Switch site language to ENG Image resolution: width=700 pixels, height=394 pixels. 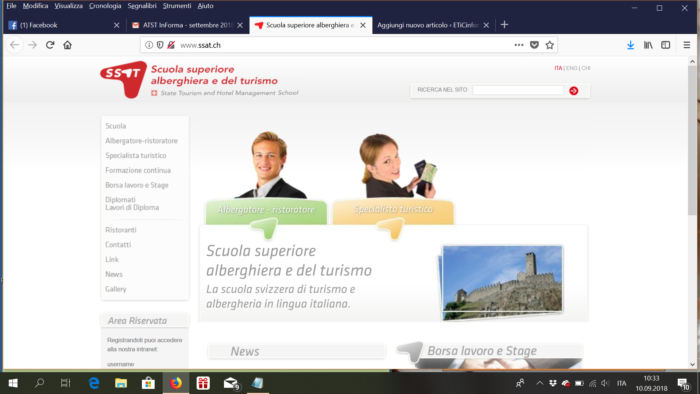[571, 68]
